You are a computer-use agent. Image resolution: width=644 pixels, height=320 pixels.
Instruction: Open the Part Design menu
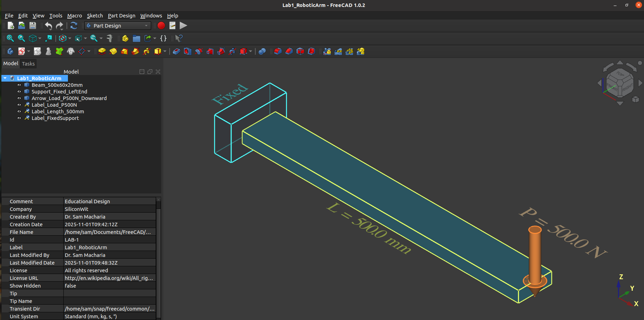point(121,16)
